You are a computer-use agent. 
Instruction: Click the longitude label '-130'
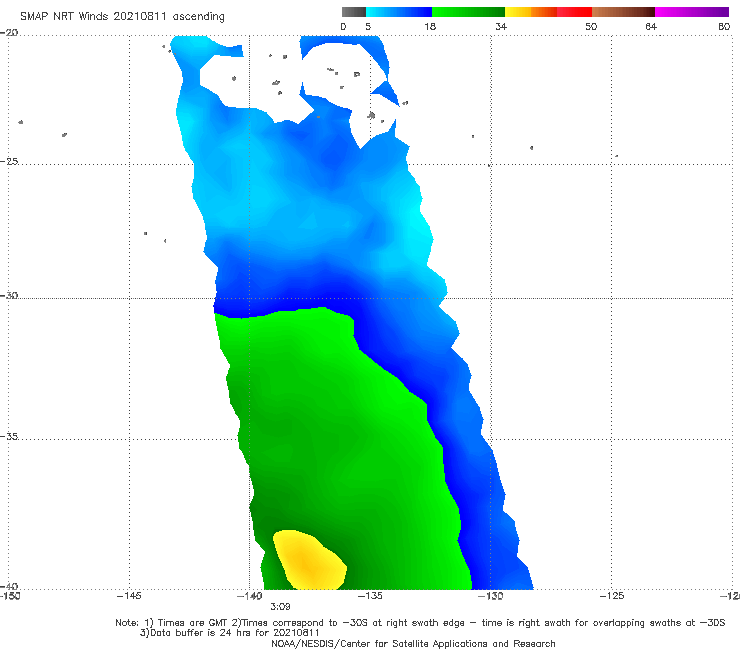coord(491,596)
